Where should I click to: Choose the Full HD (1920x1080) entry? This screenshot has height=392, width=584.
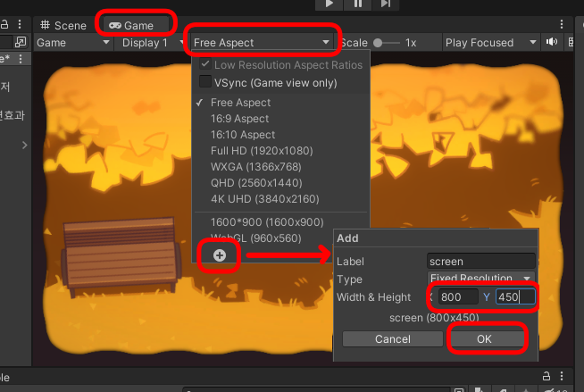click(x=262, y=151)
